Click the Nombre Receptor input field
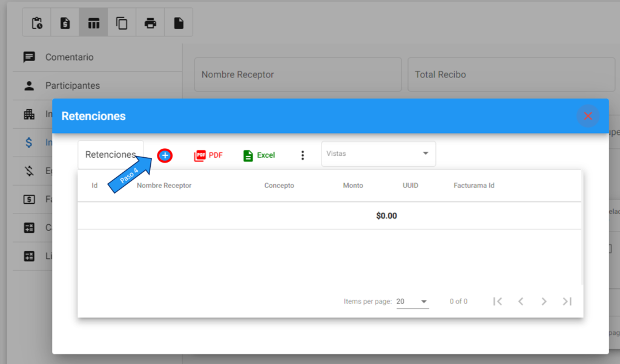Image resolution: width=620 pixels, height=364 pixels. pos(298,74)
